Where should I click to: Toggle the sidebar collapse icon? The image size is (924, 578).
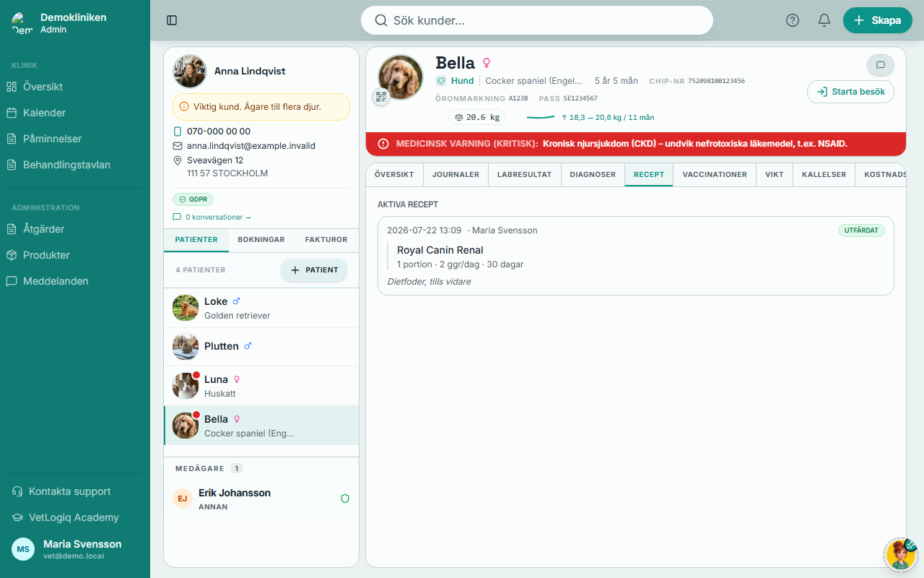172,20
